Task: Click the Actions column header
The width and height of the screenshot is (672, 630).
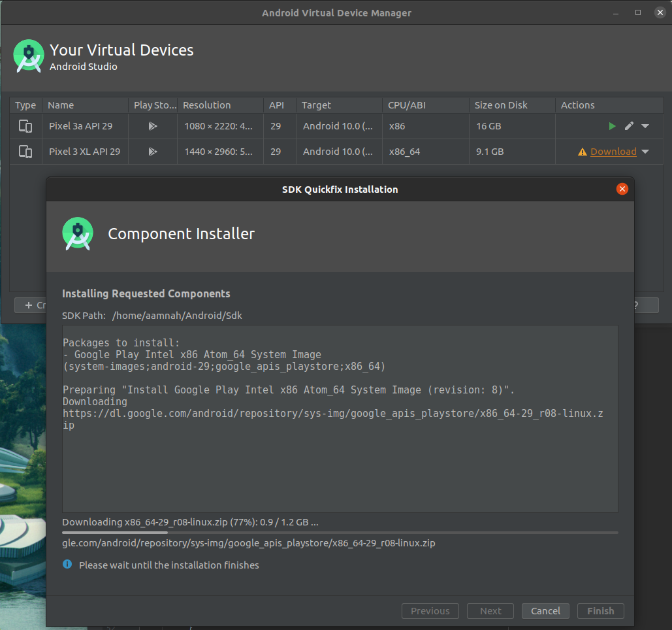Action: pyautogui.click(x=609, y=105)
